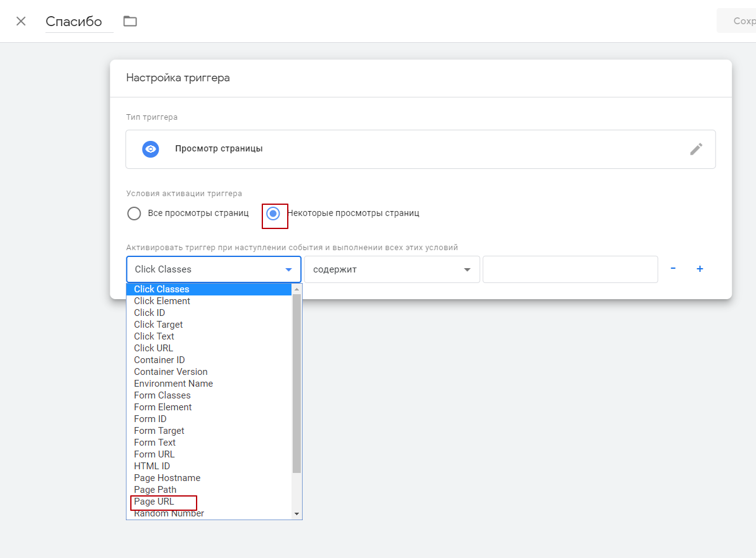This screenshot has height=558, width=756.
Task: Open the содержит operator dropdown
Action: tap(391, 269)
